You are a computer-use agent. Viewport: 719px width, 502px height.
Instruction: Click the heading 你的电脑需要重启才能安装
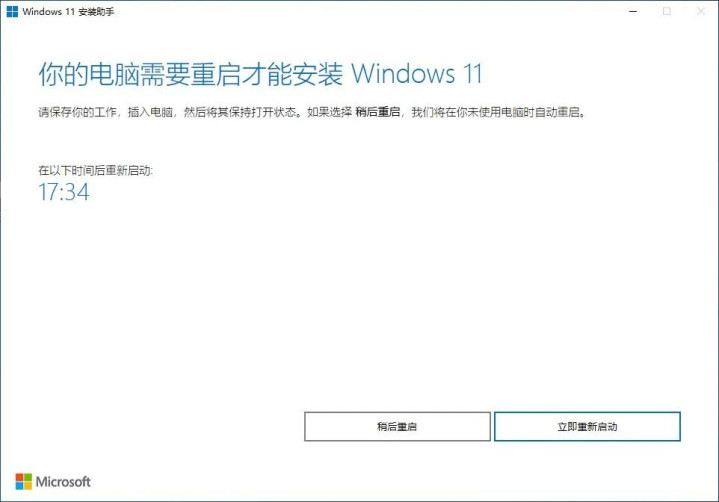[190, 74]
